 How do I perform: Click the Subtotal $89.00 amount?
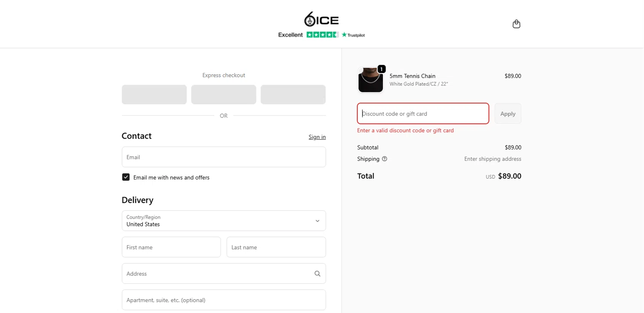pyautogui.click(x=513, y=147)
